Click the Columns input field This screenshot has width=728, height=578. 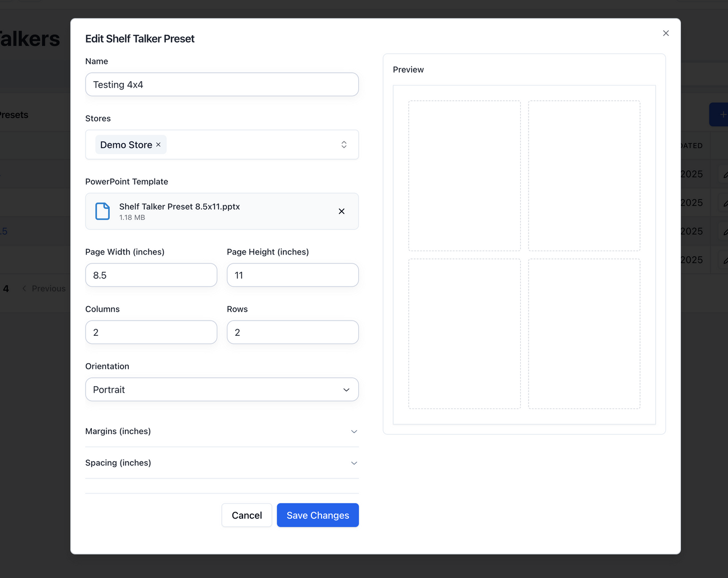click(x=151, y=332)
